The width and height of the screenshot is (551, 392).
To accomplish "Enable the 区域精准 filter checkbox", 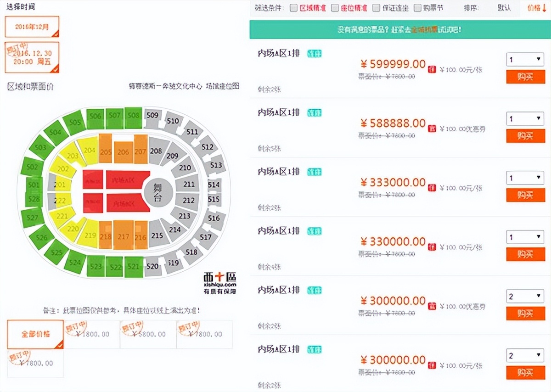I will coord(294,8).
